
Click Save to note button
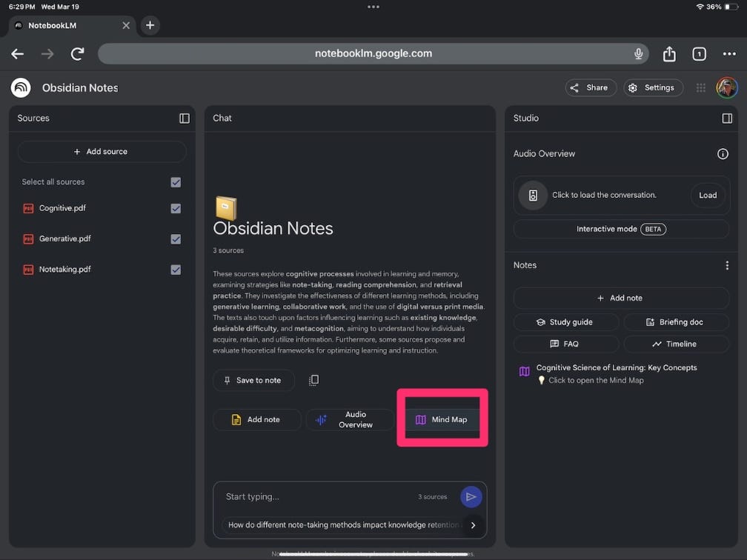point(253,381)
